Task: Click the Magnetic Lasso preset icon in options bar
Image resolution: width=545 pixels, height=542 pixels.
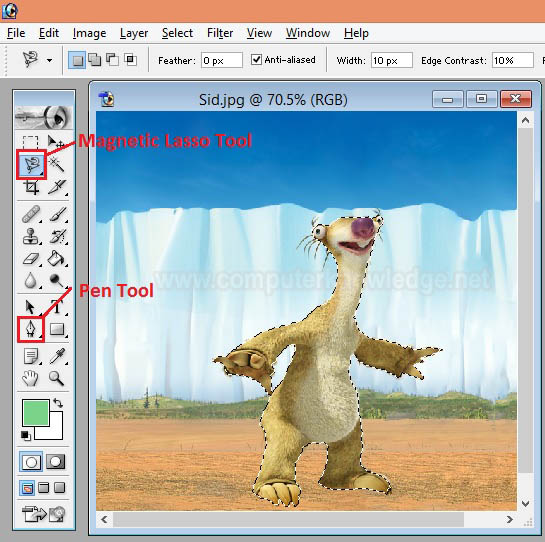Action: click(x=30, y=59)
